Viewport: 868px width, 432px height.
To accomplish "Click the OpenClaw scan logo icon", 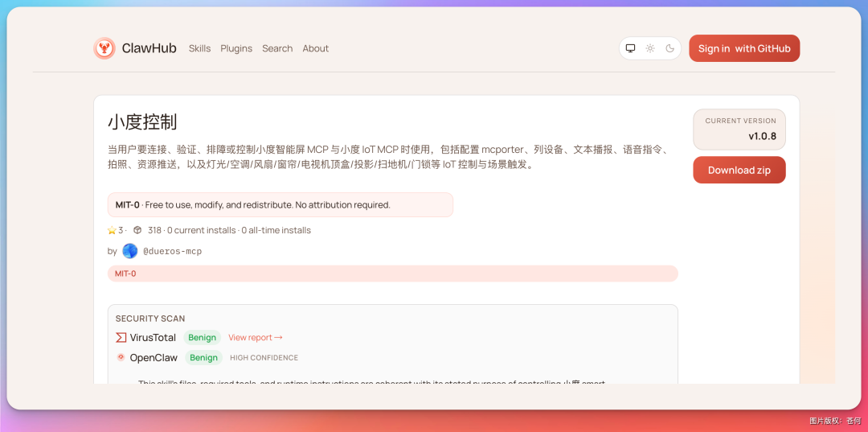I will 121,357.
